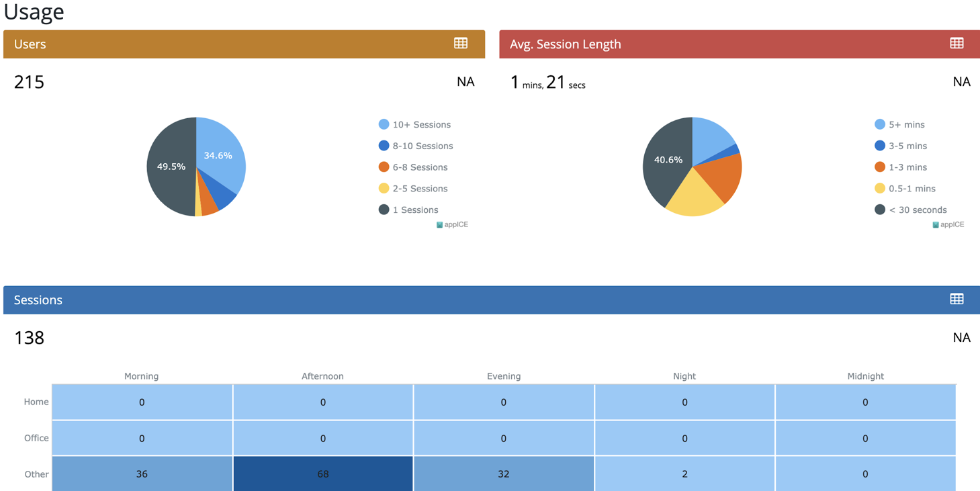The image size is (980, 491).
Task: Click the Other Morning cell showing 36
Action: click(142, 474)
